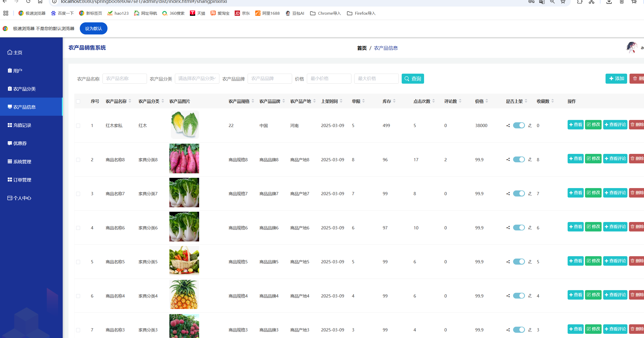Open 订单管理 in sidebar
This screenshot has width=644, height=338.
[x=22, y=180]
